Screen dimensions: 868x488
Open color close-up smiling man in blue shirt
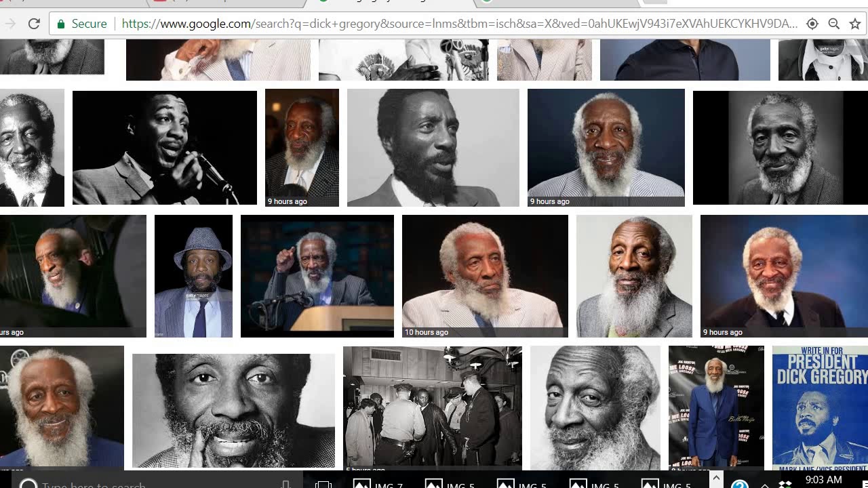(62, 407)
